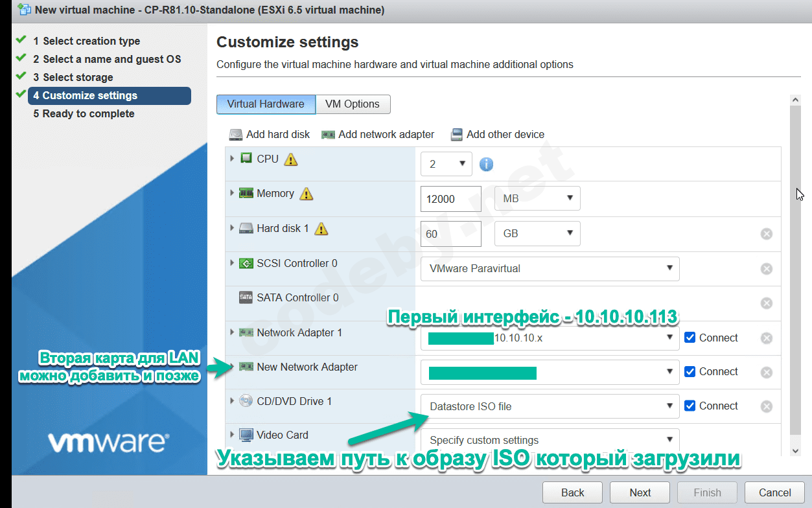The height and width of the screenshot is (508, 812).
Task: Expand the CD/DVD Drive 1 row
Action: [232, 401]
